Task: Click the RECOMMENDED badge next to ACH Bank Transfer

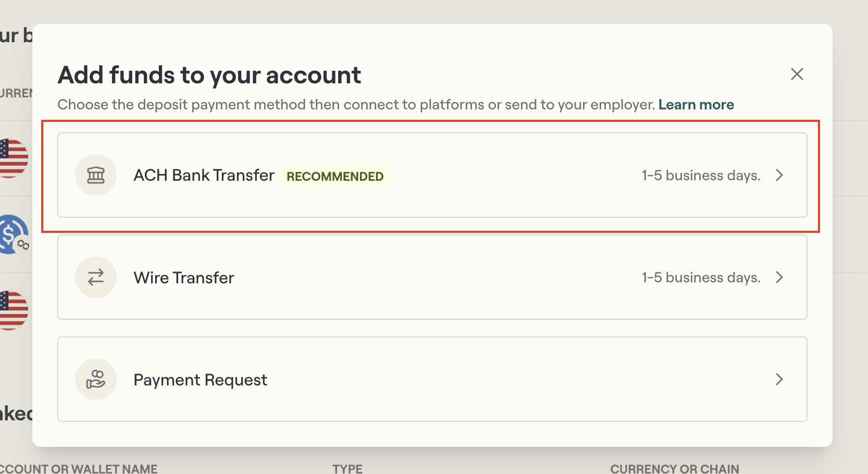Action: coord(335,176)
